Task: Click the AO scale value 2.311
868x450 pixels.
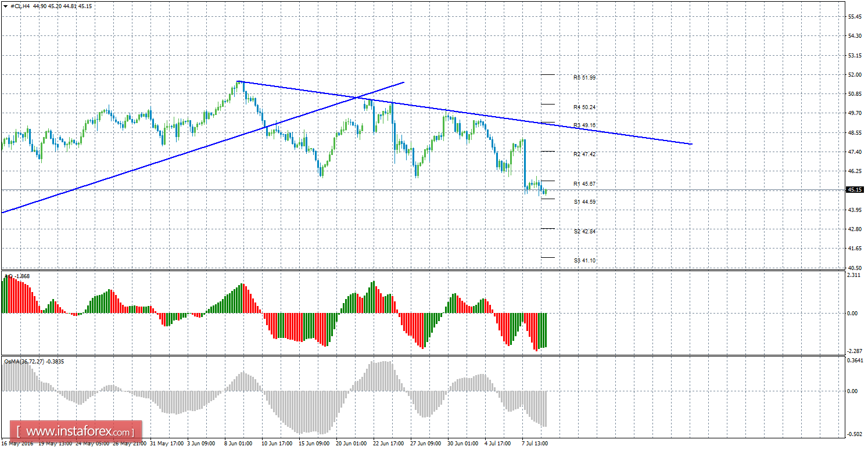Action: tap(853, 275)
